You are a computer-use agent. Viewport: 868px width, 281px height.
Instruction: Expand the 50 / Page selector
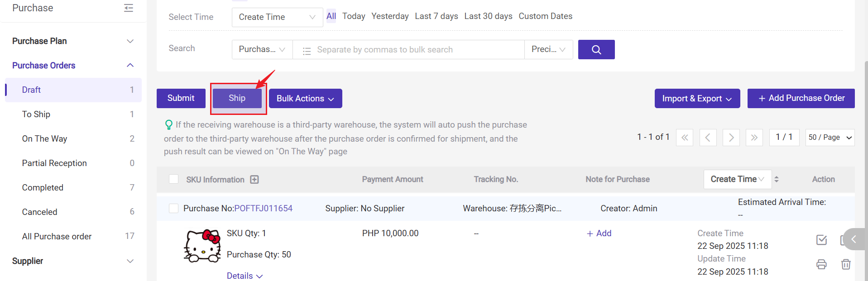(830, 138)
